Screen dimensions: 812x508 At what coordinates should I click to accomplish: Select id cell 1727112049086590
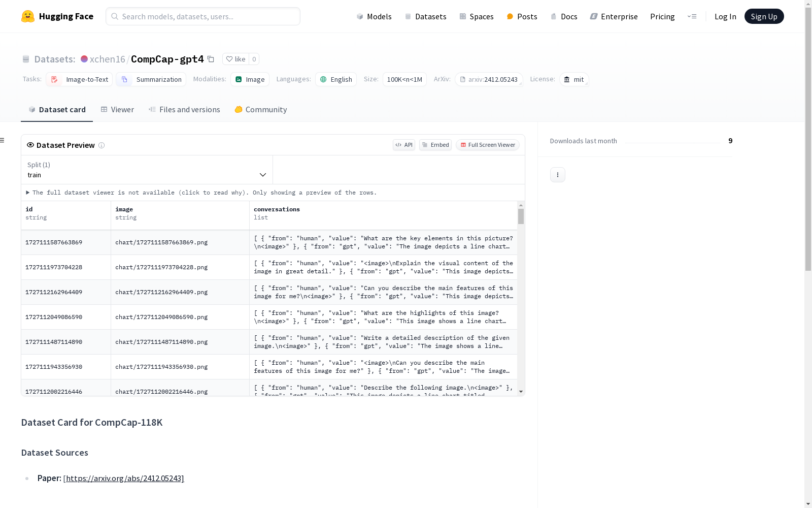point(66,317)
